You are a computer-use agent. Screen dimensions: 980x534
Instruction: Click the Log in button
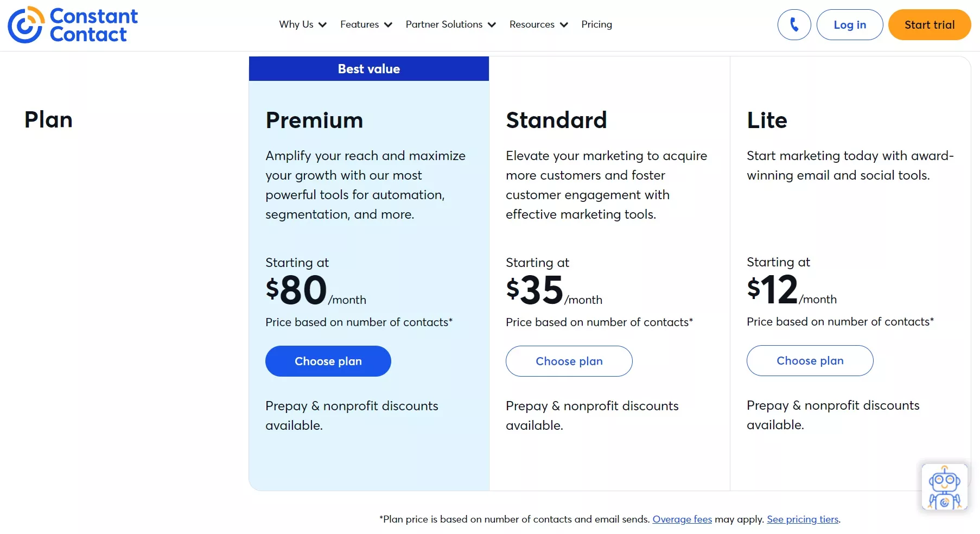[x=849, y=24]
